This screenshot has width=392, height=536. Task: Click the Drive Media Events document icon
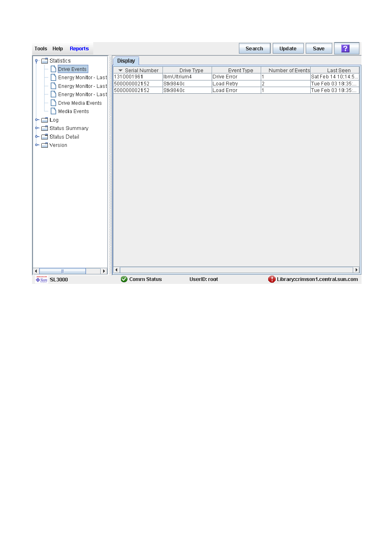pos(53,103)
